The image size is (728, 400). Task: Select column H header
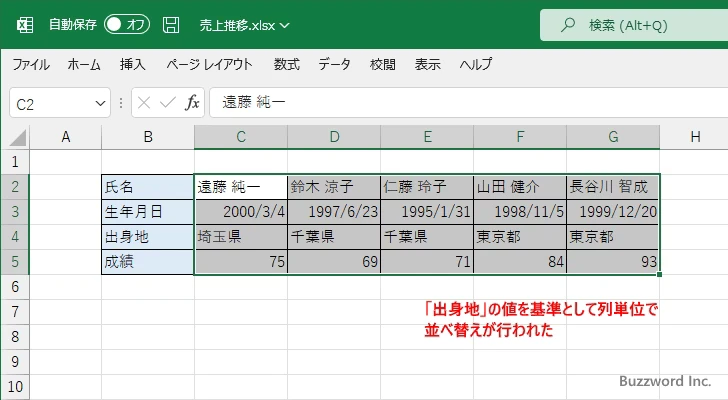tap(695, 137)
